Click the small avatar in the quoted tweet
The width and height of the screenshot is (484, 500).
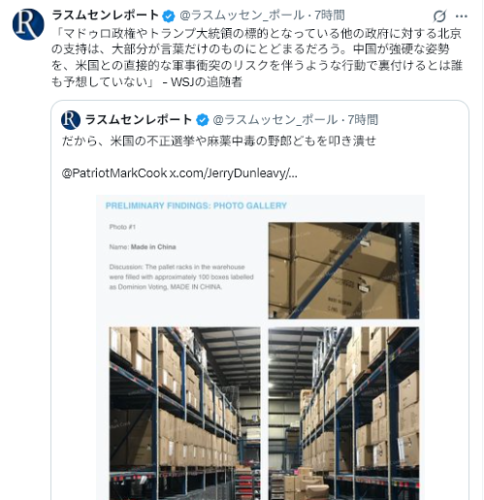point(71,120)
